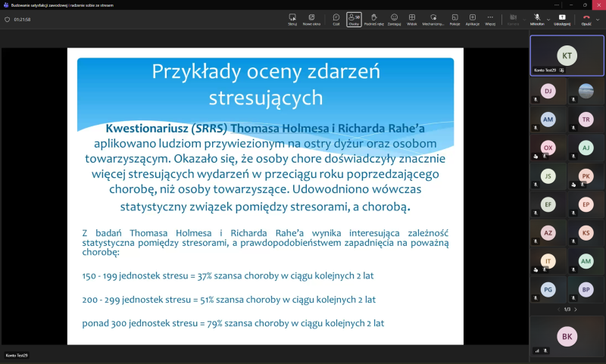Open the Mechanizmy menu item
This screenshot has width=606, height=364.
pyautogui.click(x=433, y=19)
